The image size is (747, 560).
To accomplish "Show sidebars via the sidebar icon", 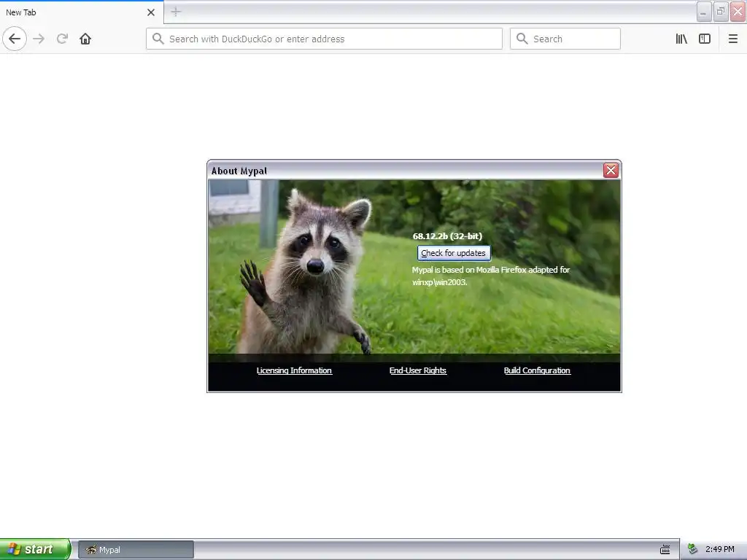I will (705, 39).
